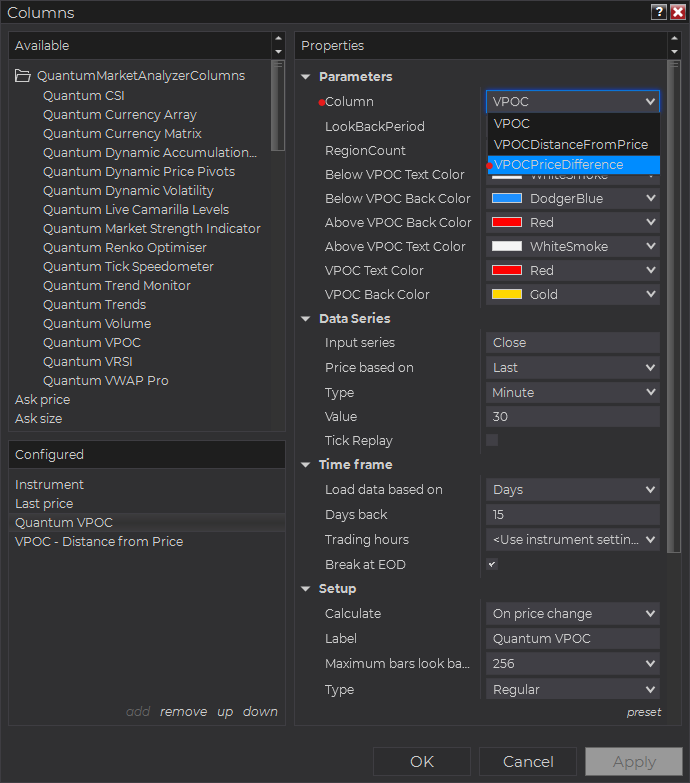This screenshot has height=783, width=690.
Task: Select Quantum Dynamic Price Pivots
Action: pos(139,172)
